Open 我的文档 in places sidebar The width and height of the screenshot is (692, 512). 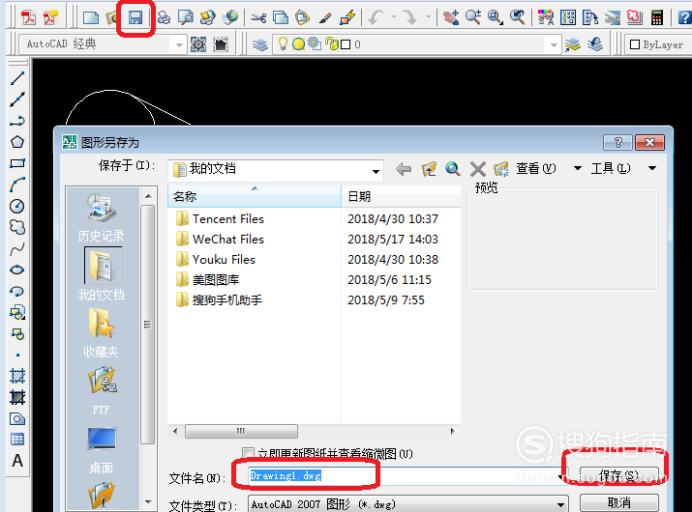102,274
